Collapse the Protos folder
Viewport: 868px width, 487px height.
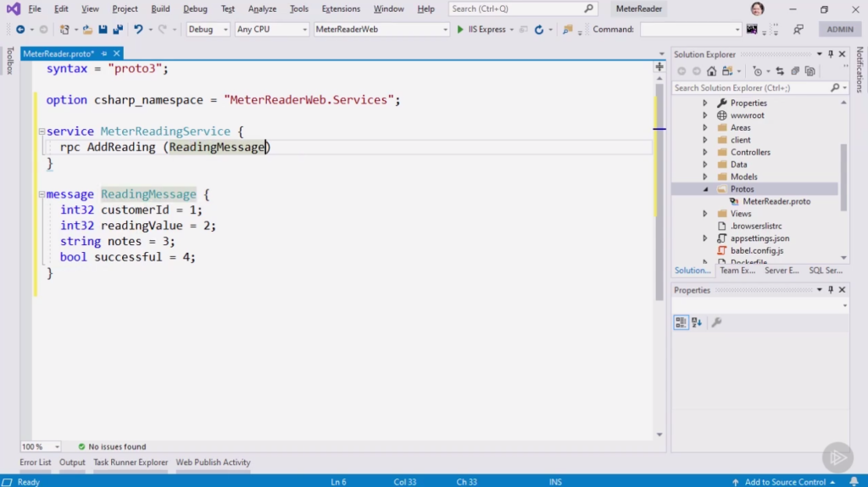pyautogui.click(x=705, y=189)
